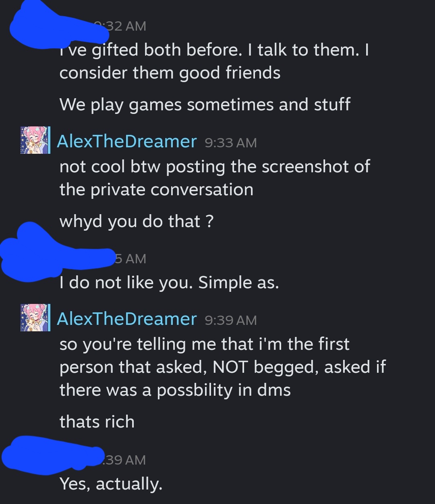
Task: Open AlexTheDreamer's avatar at 9:39 AM
Action: (35, 318)
